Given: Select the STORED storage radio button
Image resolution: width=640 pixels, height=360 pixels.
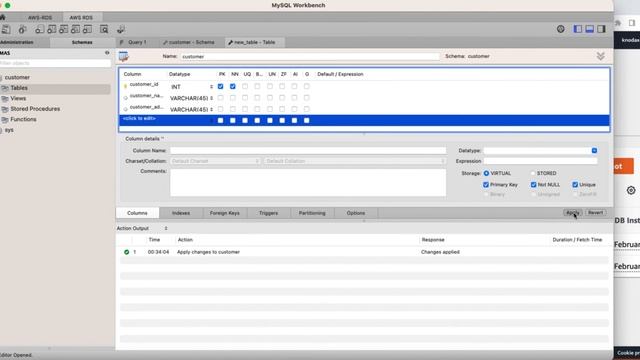Looking at the screenshot, I should click(533, 173).
